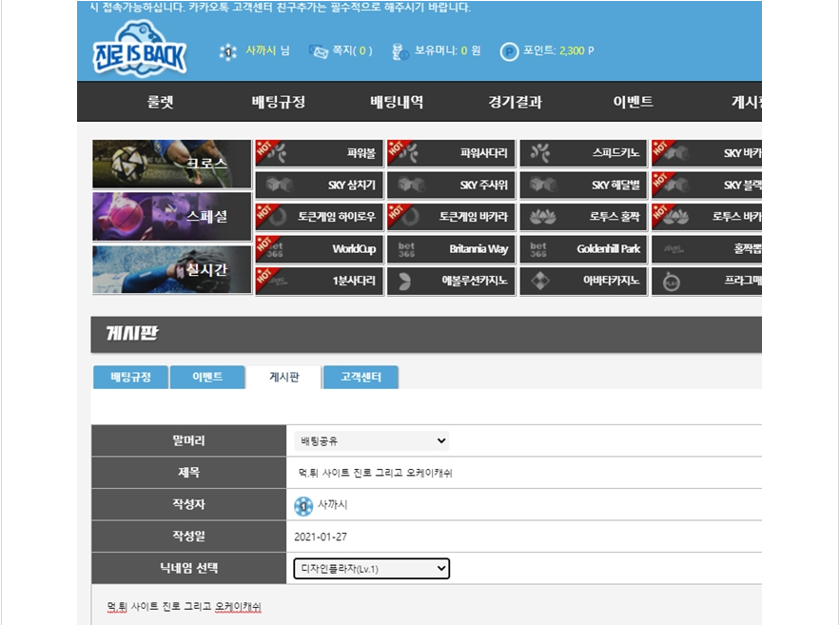The image size is (840, 625).
Task: Open the 파워볼 game tile
Action: pyautogui.click(x=320, y=153)
